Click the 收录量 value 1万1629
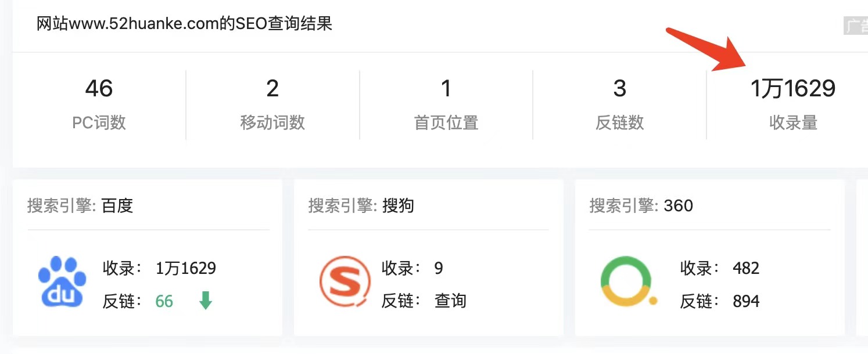The image size is (868, 354). pyautogui.click(x=793, y=88)
